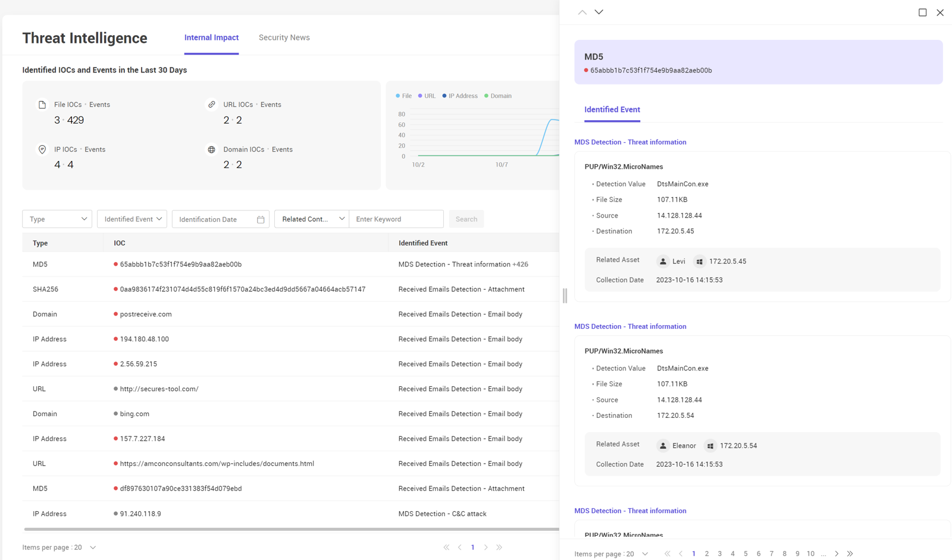Toggle the IP Address legend series

459,96
